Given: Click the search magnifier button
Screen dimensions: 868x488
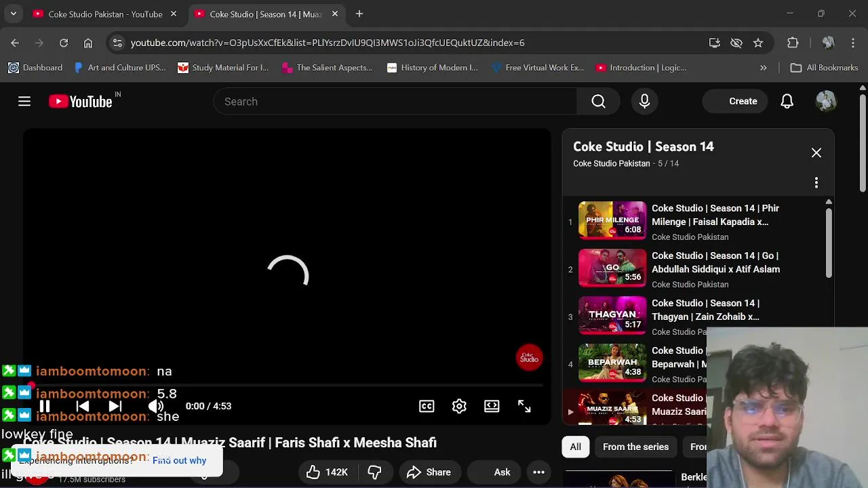Looking at the screenshot, I should [598, 102].
